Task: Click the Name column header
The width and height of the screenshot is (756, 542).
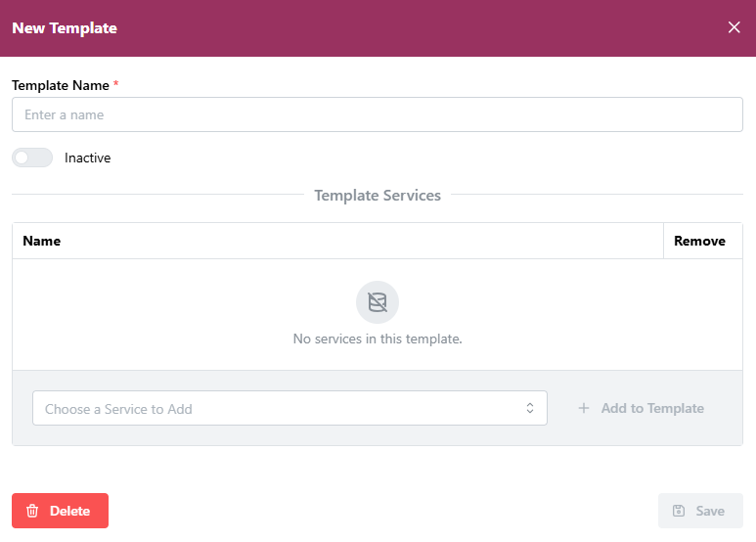Action: [42, 241]
